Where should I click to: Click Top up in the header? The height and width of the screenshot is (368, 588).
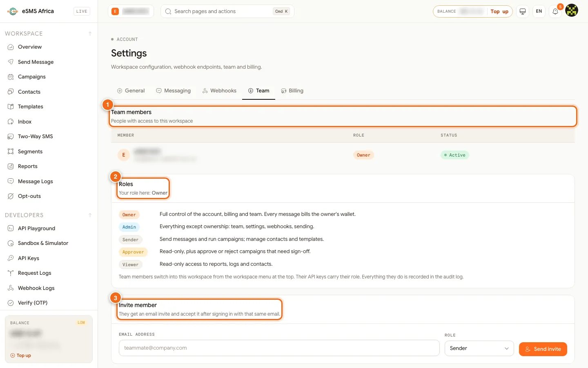(499, 11)
